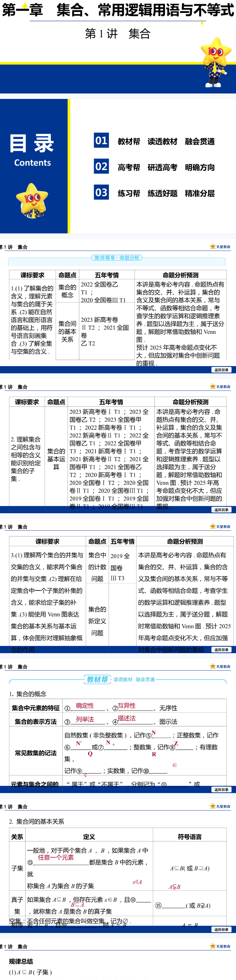Click the 天星教育 logo above the 教师尊享 banner
This screenshot has width=236, height=980.
click(220, 247)
